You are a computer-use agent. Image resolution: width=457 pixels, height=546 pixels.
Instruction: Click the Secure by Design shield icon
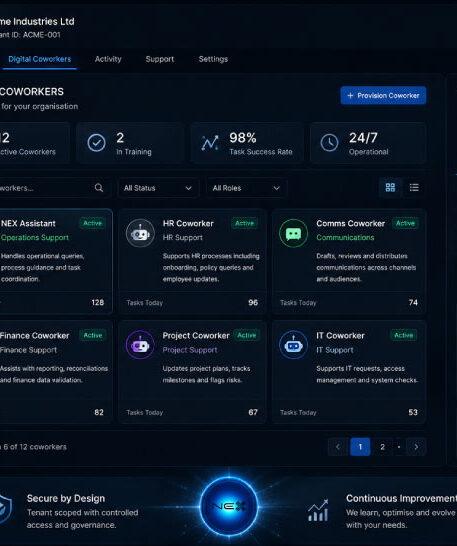5,509
